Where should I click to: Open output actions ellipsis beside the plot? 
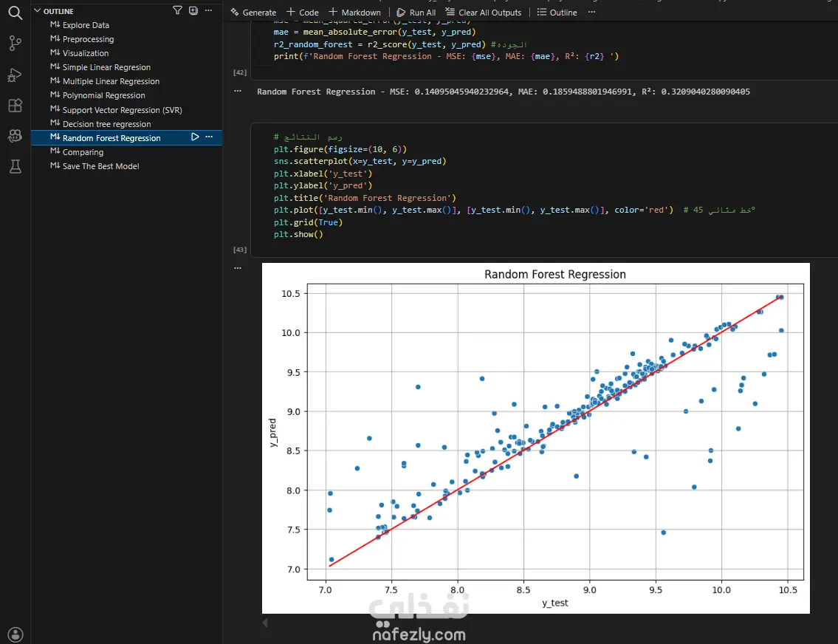(238, 268)
